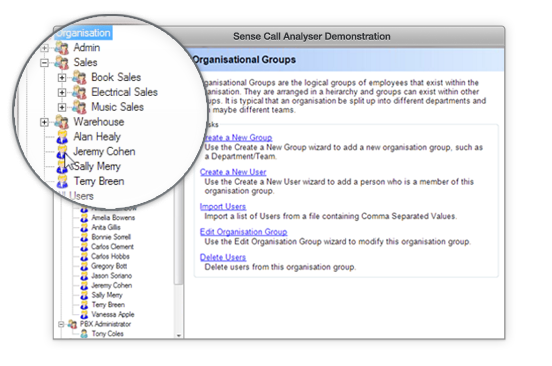Screen dimensions: 552x366
Task: Select the Sales tree label
Action: [x=85, y=62]
